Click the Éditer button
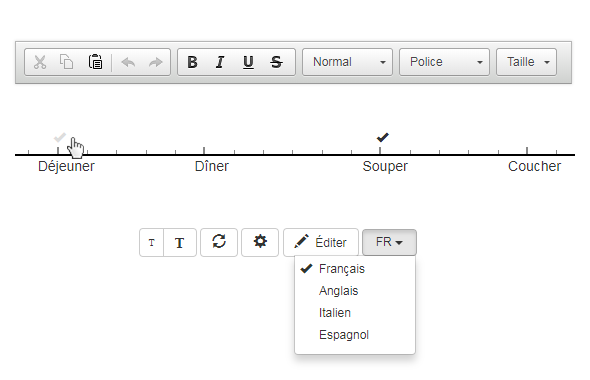 [321, 243]
